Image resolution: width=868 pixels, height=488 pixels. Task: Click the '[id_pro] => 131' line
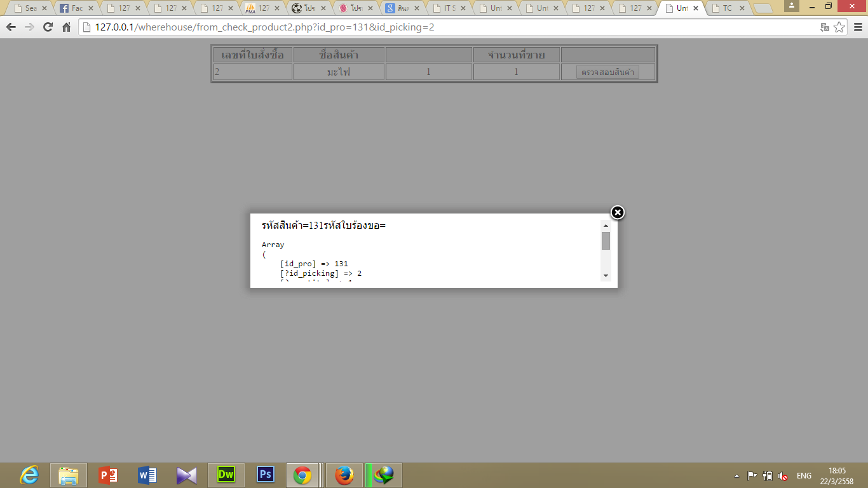314,264
